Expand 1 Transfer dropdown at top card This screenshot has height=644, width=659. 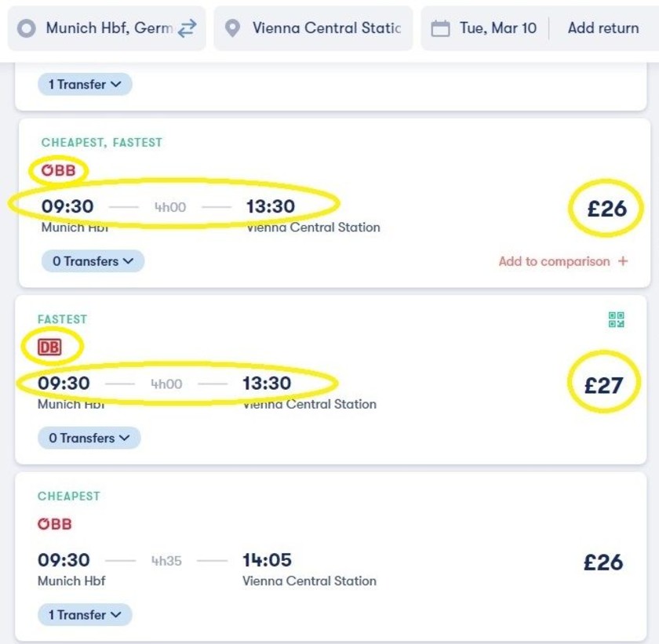[x=85, y=85]
